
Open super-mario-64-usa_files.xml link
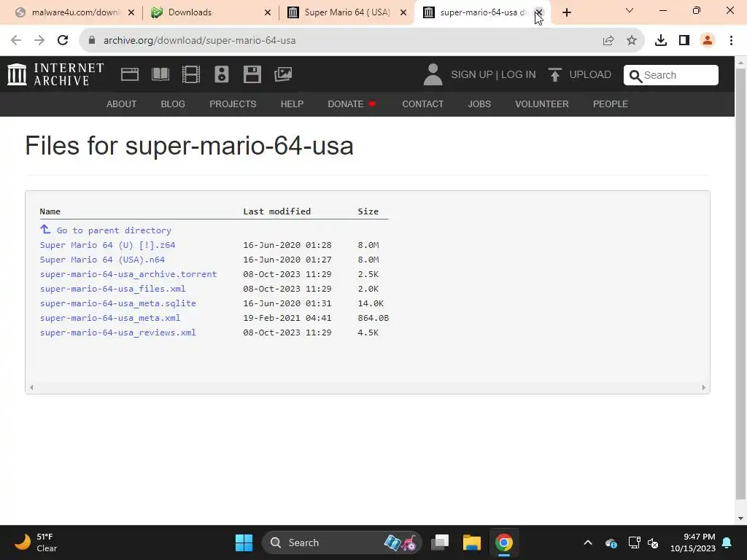click(x=113, y=289)
